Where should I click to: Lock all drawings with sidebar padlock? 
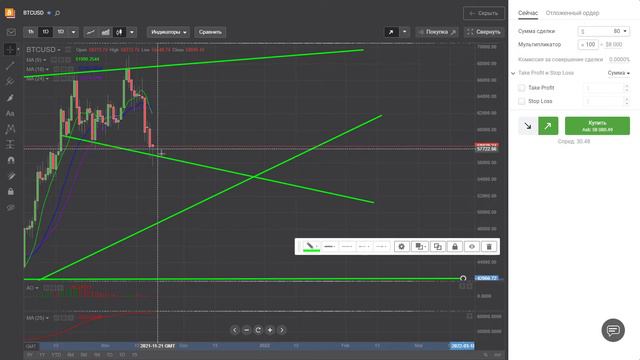coord(11,191)
